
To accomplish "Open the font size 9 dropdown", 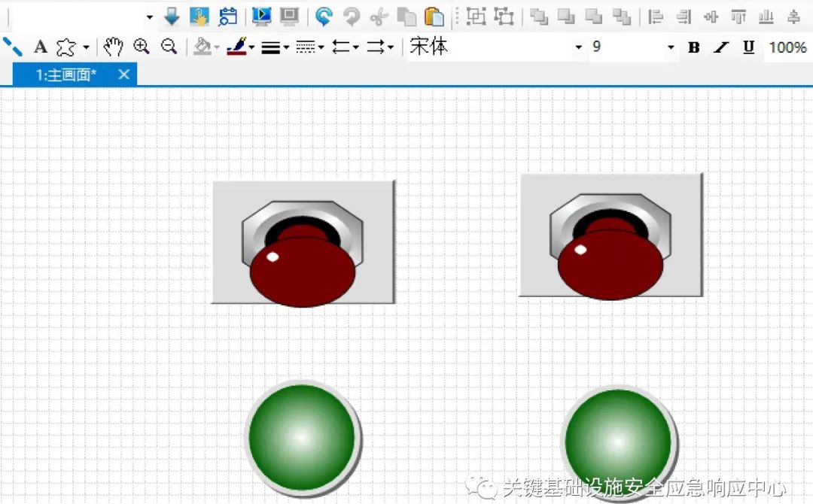I will coord(671,47).
